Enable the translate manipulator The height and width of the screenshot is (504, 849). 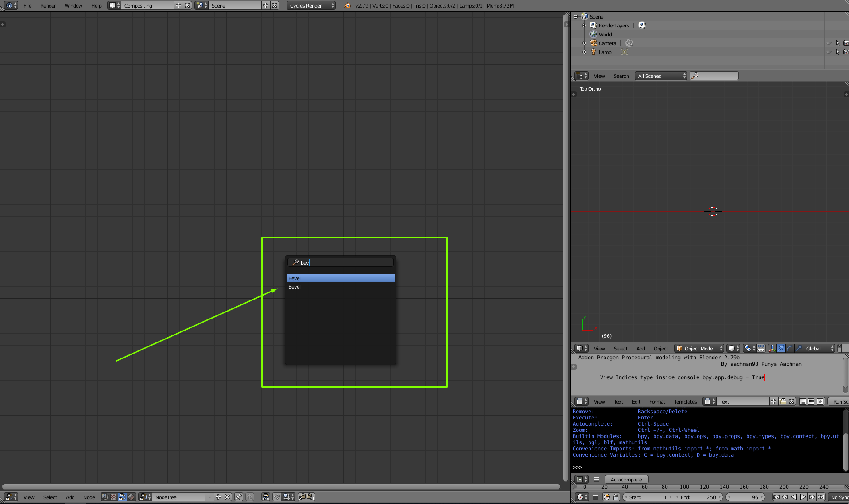(x=781, y=349)
